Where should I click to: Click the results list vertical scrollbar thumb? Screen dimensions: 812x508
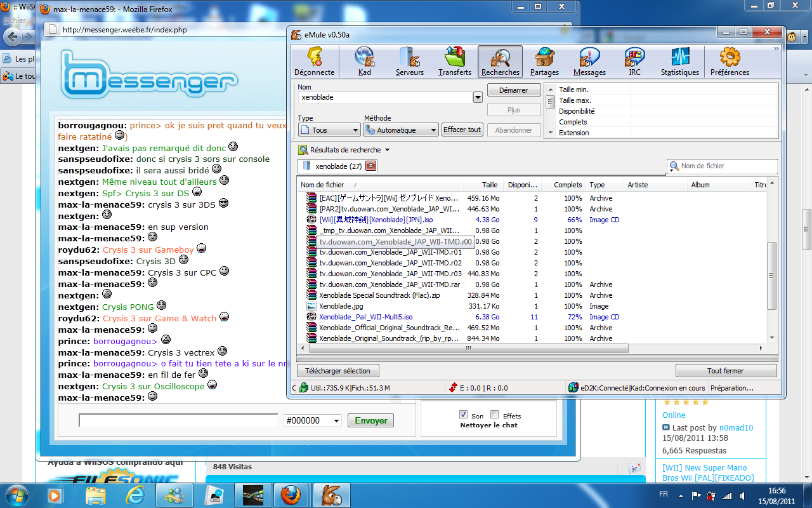pos(771,276)
